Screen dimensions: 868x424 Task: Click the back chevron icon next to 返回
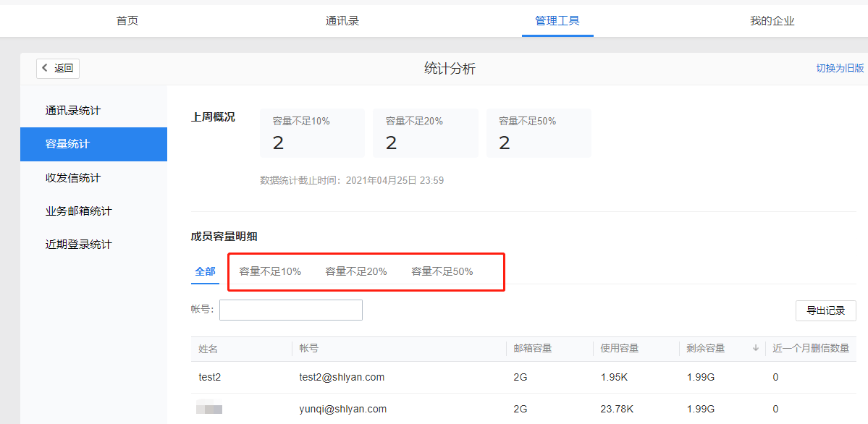click(45, 68)
